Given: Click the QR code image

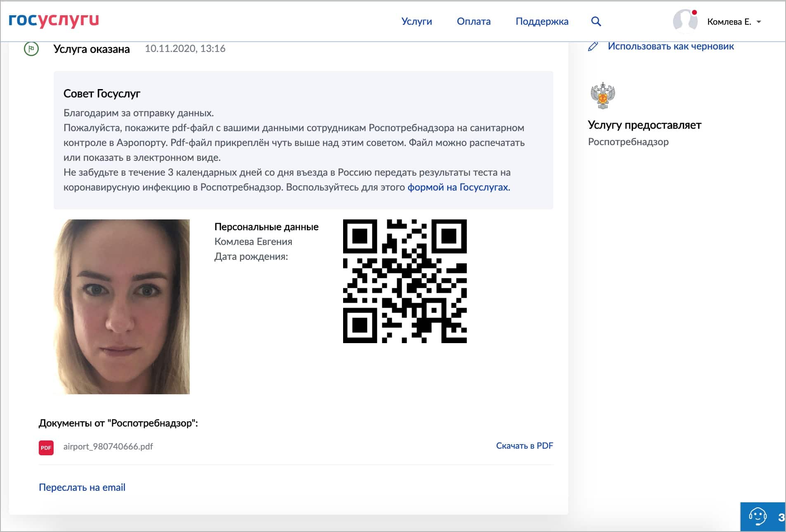Looking at the screenshot, I should click(405, 281).
